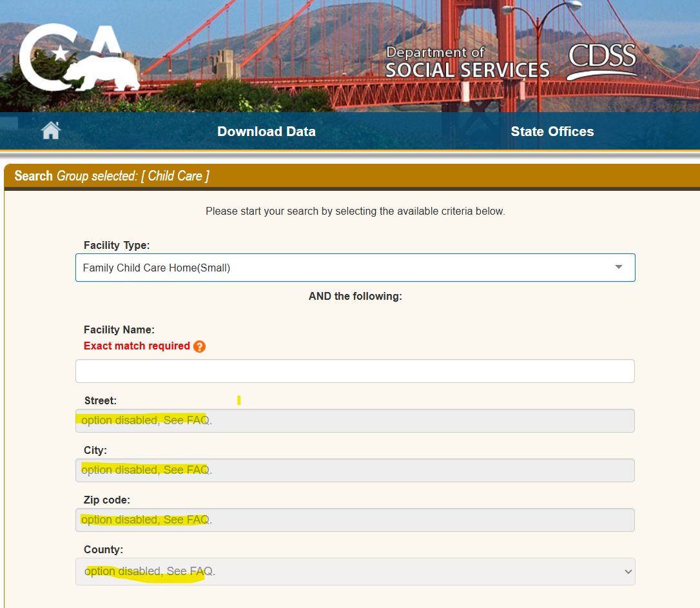Open the Download Data menu
This screenshot has height=608, width=700.
tap(266, 132)
